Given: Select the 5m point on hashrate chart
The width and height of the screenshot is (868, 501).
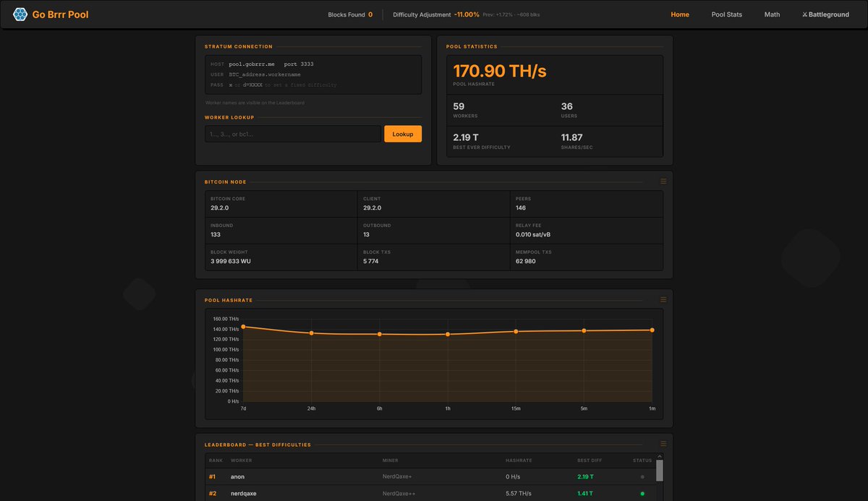Looking at the screenshot, I should (x=584, y=330).
